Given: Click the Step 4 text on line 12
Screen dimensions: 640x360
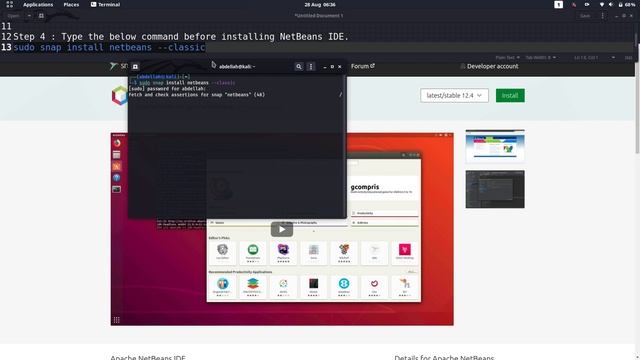Looking at the screenshot, I should pyautogui.click(x=181, y=37).
